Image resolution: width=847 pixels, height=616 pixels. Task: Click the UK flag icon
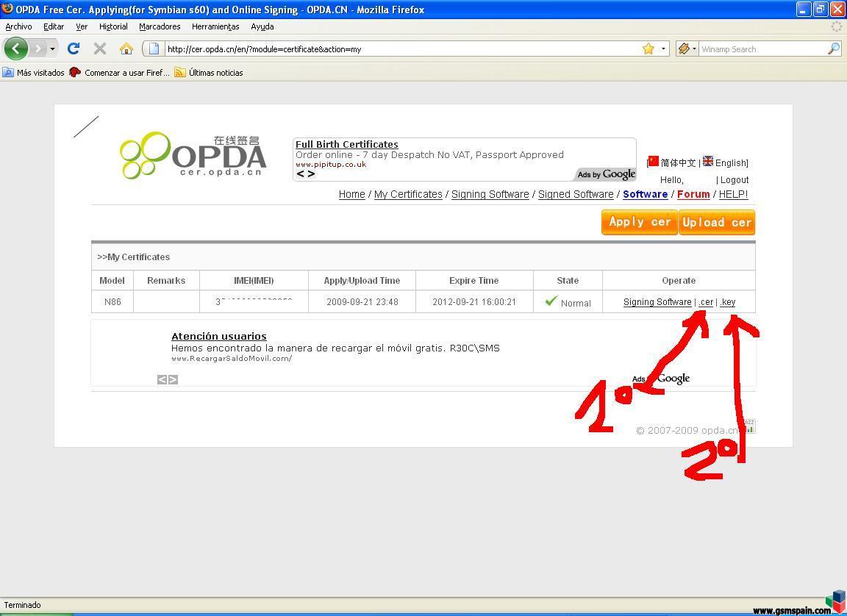click(707, 161)
